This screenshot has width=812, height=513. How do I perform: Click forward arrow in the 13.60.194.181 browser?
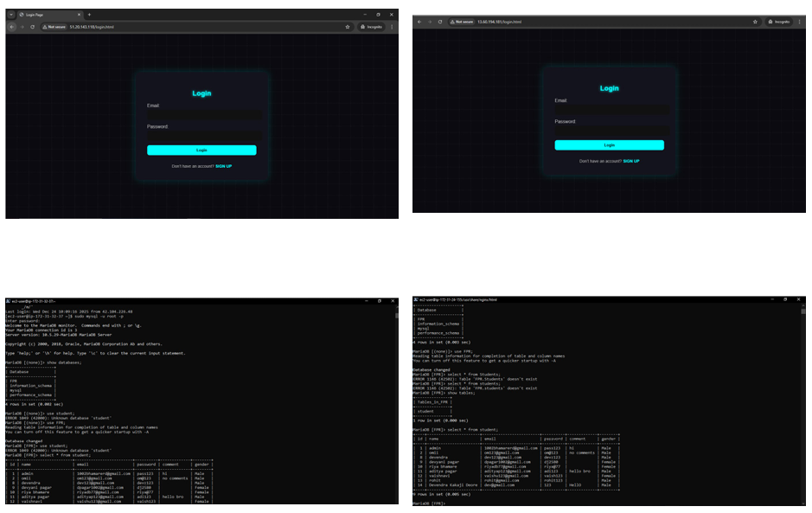point(430,22)
